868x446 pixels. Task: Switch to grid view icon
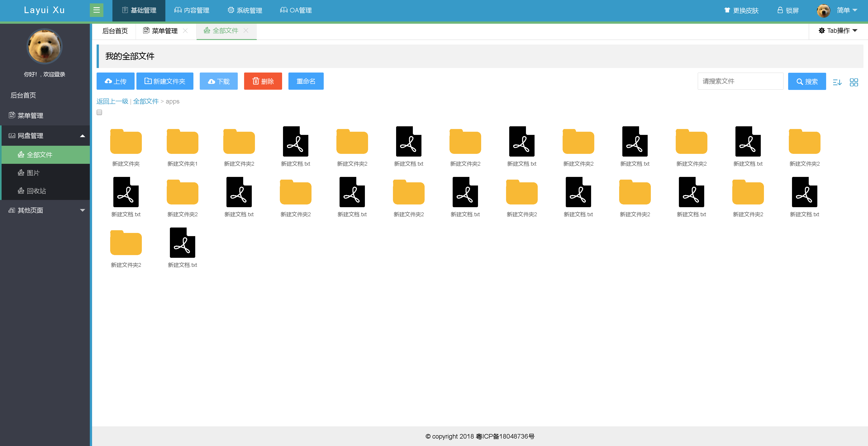pyautogui.click(x=854, y=82)
